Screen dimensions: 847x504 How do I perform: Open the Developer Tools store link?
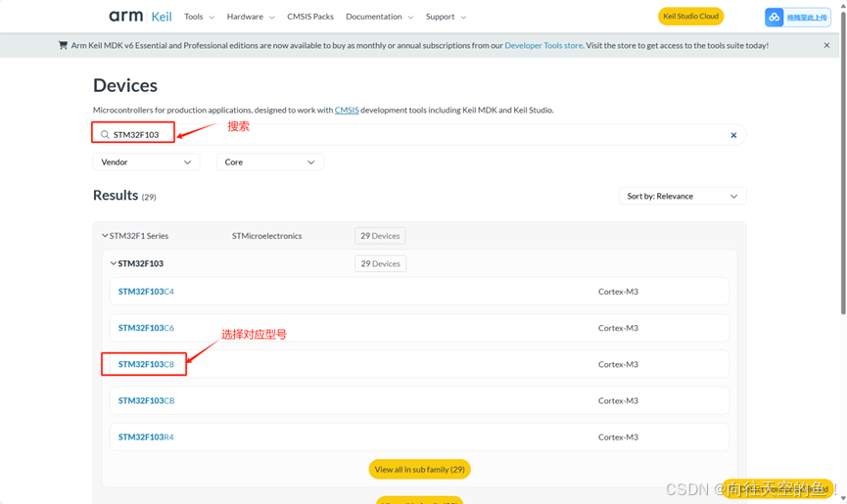[x=543, y=45]
